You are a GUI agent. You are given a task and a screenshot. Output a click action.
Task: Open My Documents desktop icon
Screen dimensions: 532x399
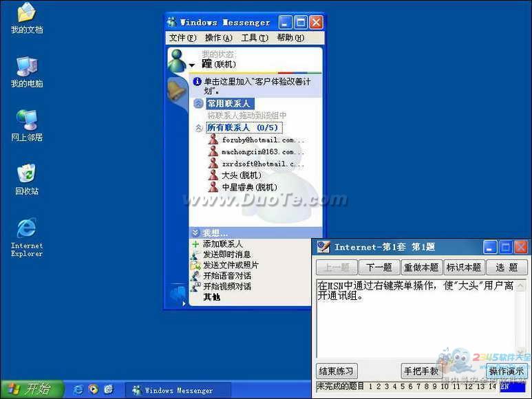coord(27,18)
